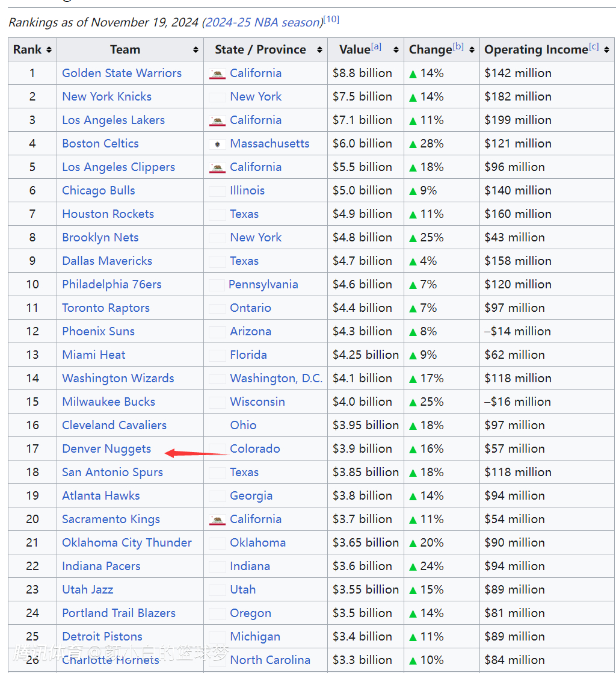Sort table by Value column arrows
The height and width of the screenshot is (673, 616).
pyautogui.click(x=396, y=50)
